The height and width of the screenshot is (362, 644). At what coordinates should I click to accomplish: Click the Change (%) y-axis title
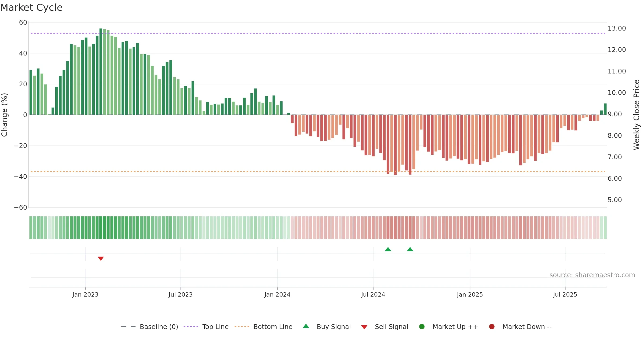point(4,115)
